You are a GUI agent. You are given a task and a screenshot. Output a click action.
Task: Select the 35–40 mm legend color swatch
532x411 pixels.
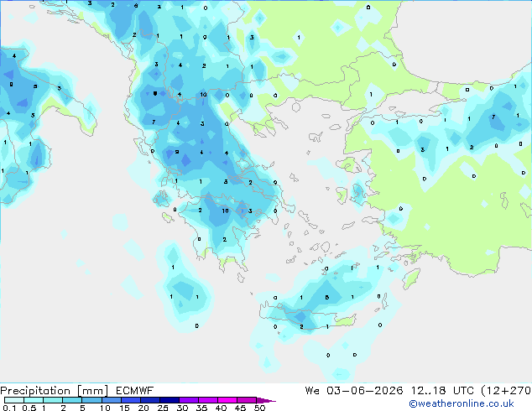[x=208, y=400]
